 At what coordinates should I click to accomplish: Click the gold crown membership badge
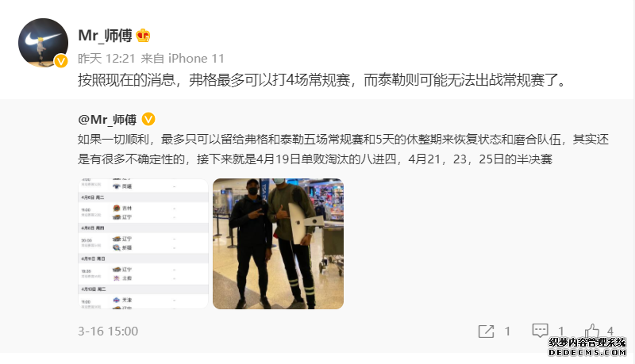click(x=143, y=36)
